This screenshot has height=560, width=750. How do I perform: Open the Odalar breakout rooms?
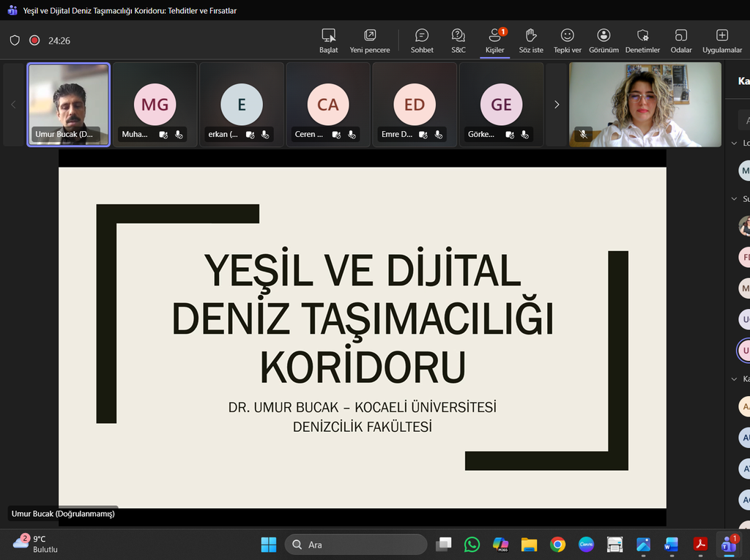(x=681, y=40)
